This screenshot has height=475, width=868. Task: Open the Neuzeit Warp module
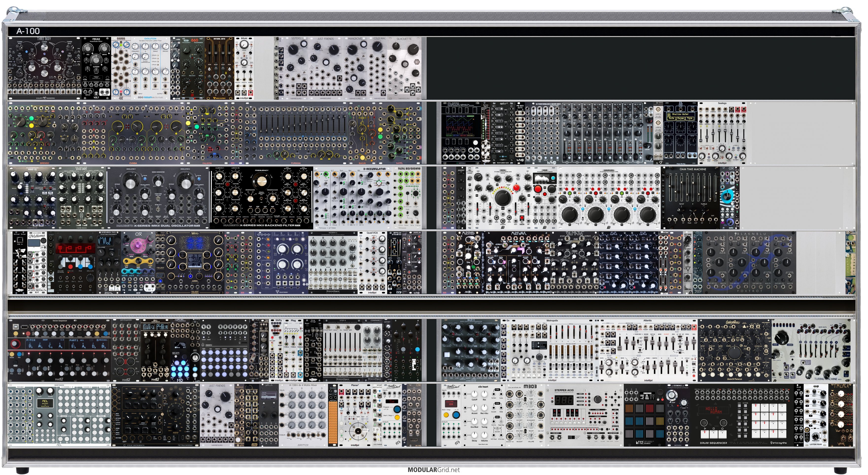[x=195, y=263]
